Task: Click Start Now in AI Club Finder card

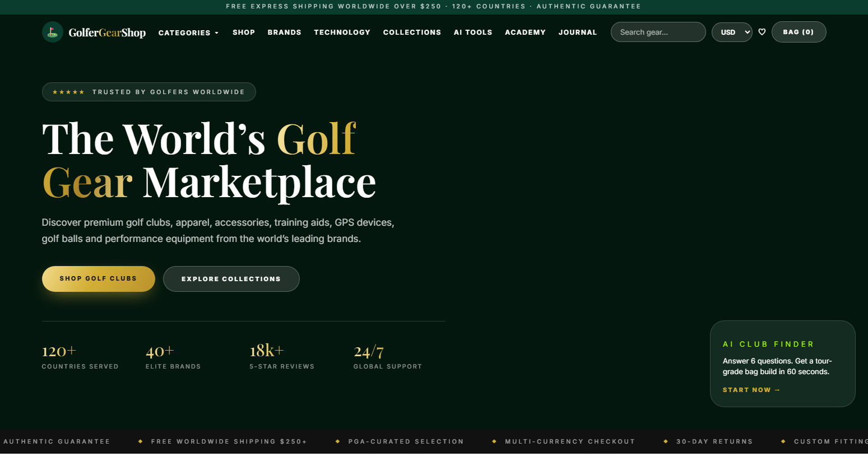Action: click(x=751, y=390)
